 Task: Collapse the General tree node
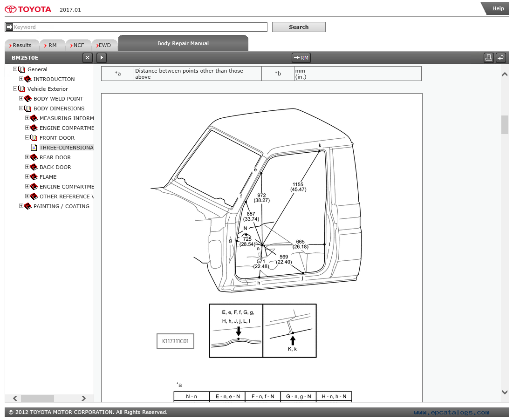click(x=15, y=69)
